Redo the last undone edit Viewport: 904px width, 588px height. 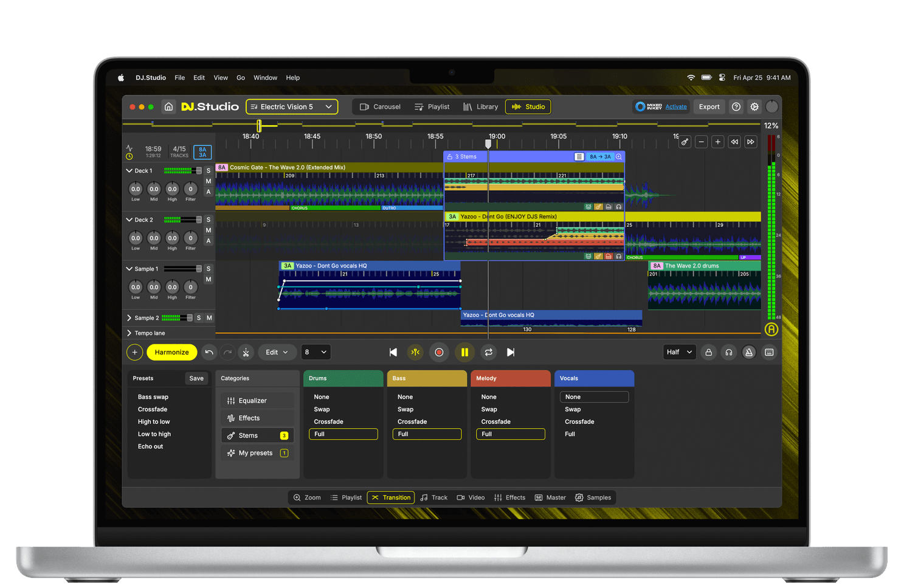pos(227,352)
